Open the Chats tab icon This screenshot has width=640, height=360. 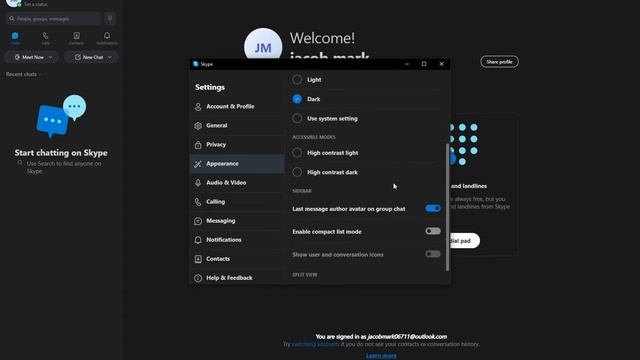click(x=15, y=36)
